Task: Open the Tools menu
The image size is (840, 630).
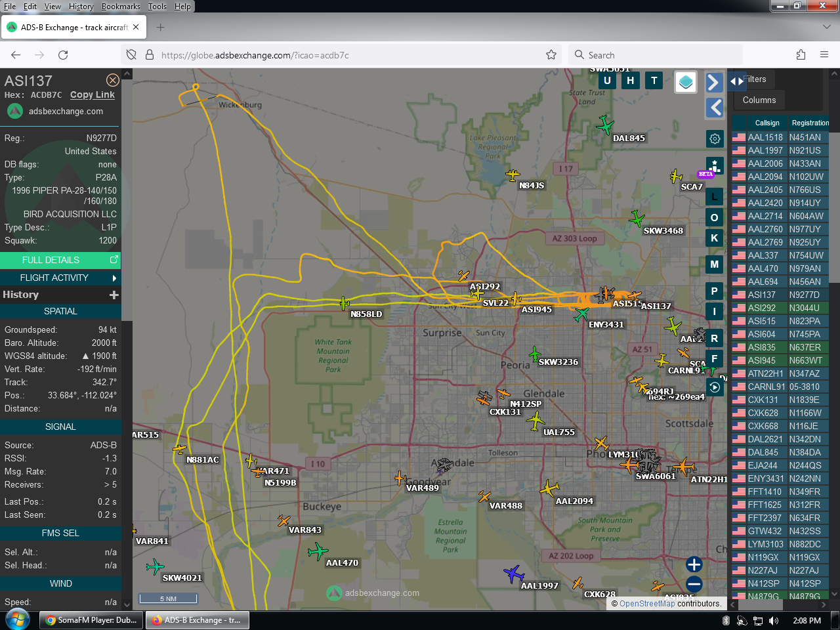Action: (x=157, y=7)
